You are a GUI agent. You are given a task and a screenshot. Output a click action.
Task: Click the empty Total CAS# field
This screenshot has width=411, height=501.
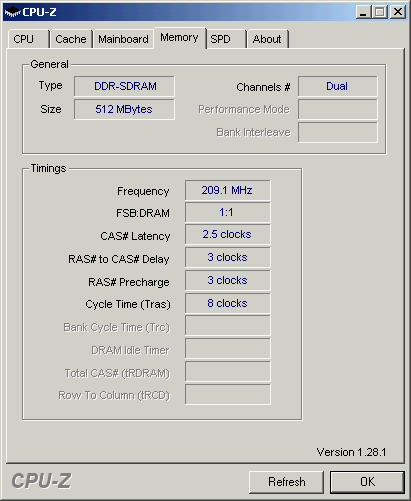tap(228, 371)
